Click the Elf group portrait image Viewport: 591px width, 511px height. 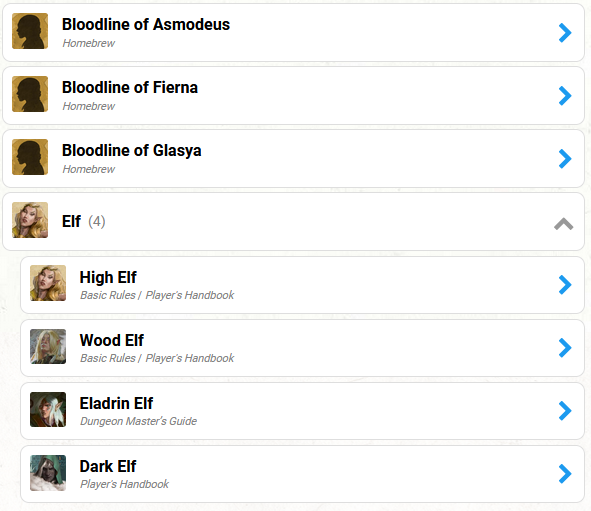pyautogui.click(x=30, y=220)
